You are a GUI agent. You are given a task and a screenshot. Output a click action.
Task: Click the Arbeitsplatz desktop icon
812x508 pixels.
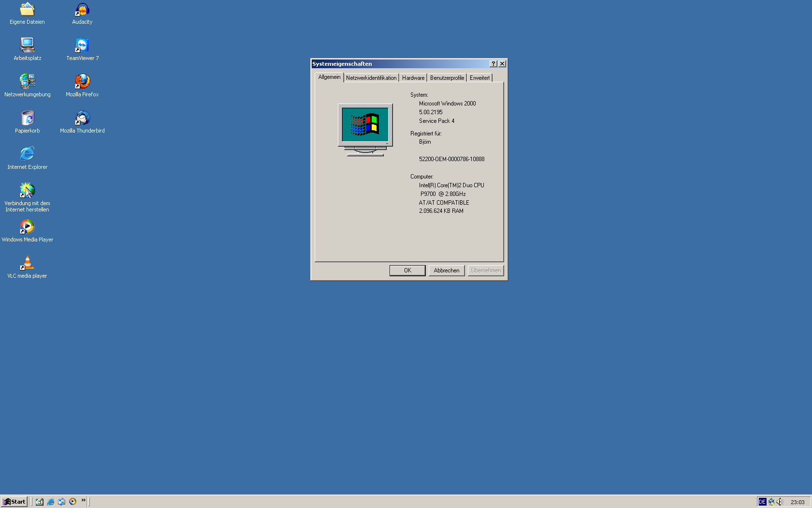click(x=28, y=45)
